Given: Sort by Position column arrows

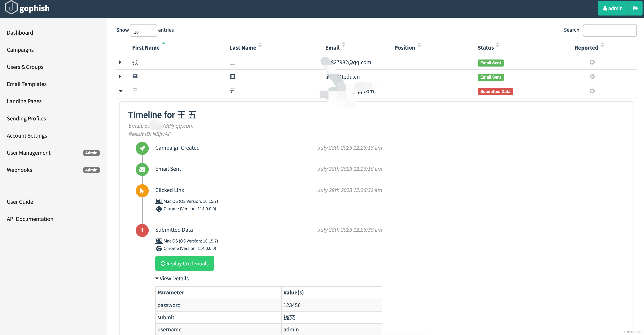Looking at the screenshot, I should [419, 45].
